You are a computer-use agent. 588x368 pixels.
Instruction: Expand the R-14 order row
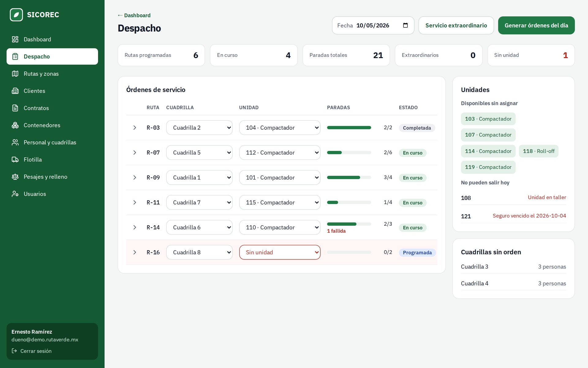click(x=134, y=227)
